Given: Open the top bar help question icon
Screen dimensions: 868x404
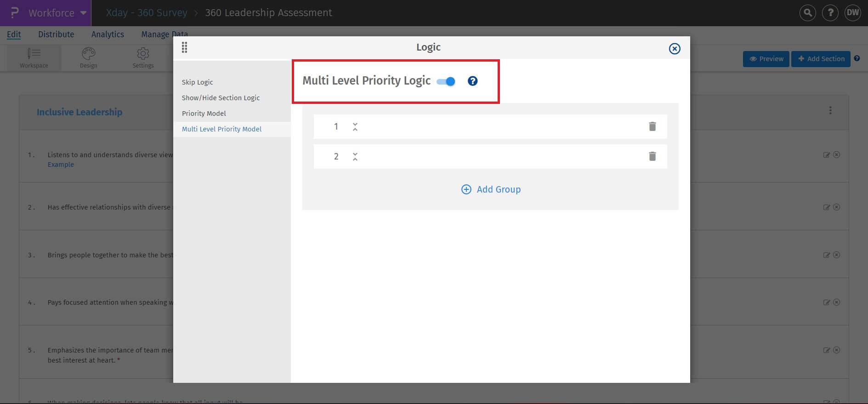Looking at the screenshot, I should click(x=830, y=13).
